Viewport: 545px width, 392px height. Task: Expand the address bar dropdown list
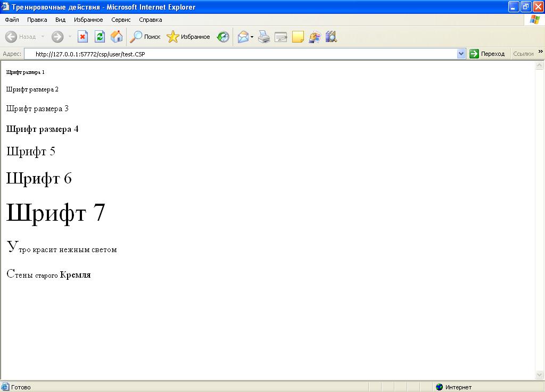[461, 54]
